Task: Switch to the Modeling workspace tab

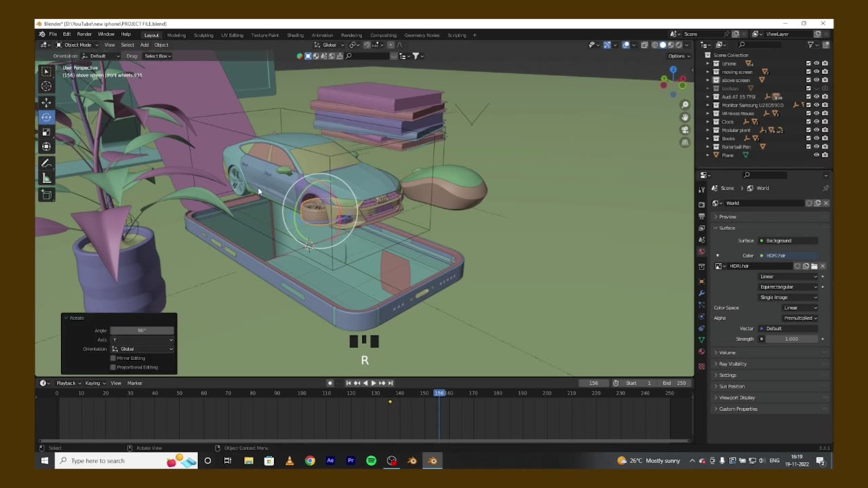Action: (176, 35)
